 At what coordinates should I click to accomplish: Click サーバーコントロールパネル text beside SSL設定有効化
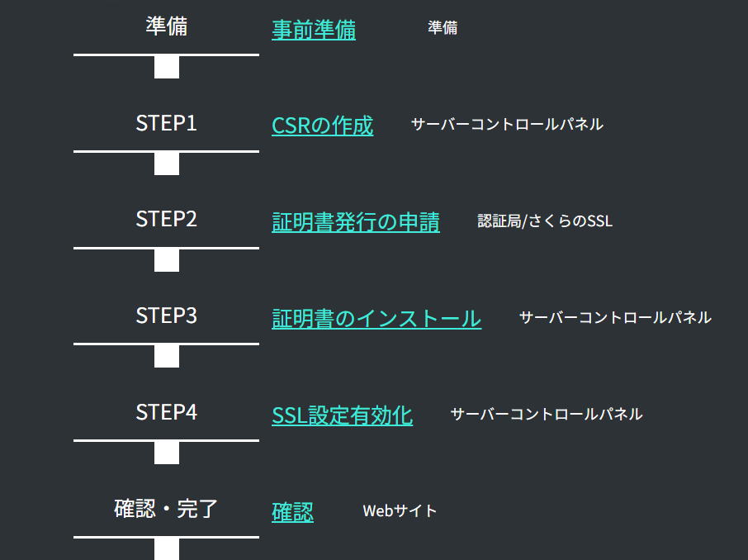pos(547,415)
